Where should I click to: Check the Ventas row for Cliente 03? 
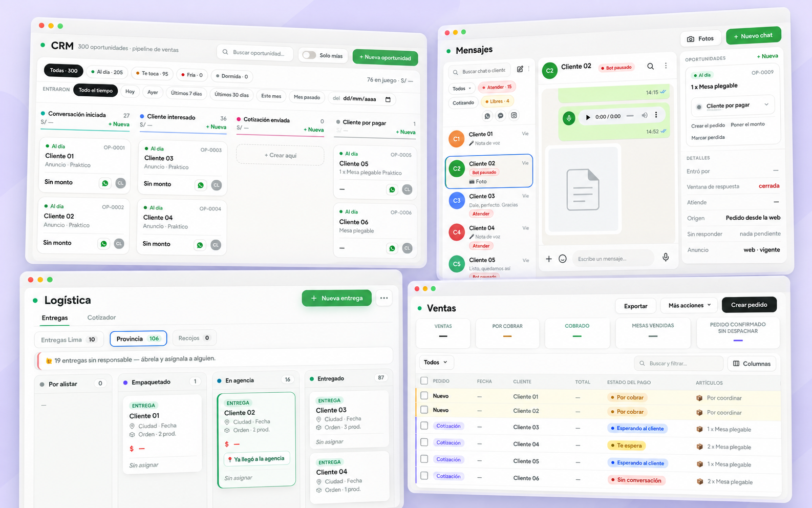(424, 426)
